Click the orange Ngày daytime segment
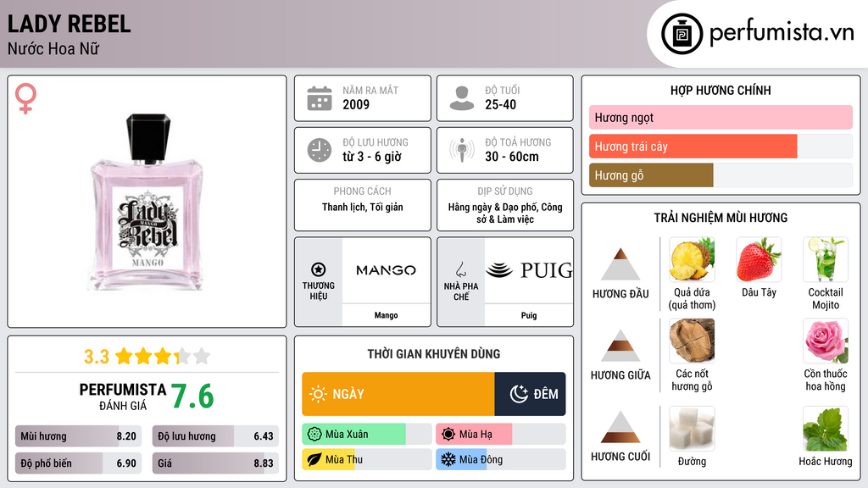 click(x=398, y=394)
